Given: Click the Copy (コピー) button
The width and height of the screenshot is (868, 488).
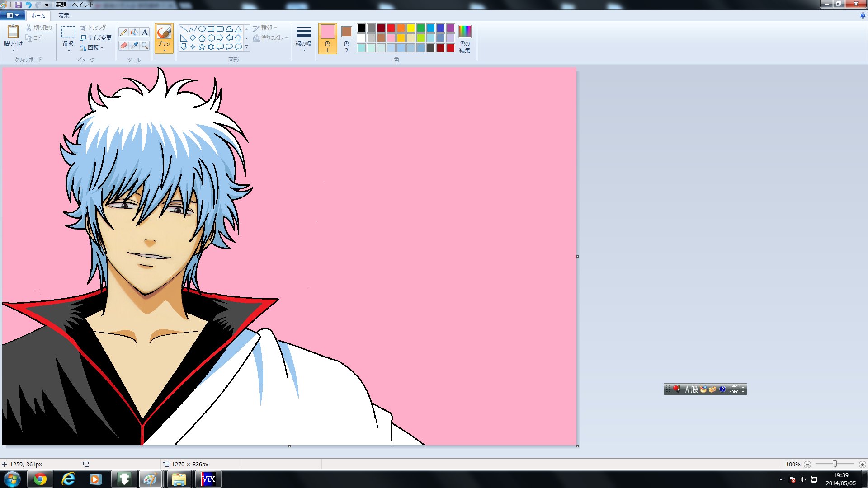Looking at the screenshot, I should (x=36, y=38).
